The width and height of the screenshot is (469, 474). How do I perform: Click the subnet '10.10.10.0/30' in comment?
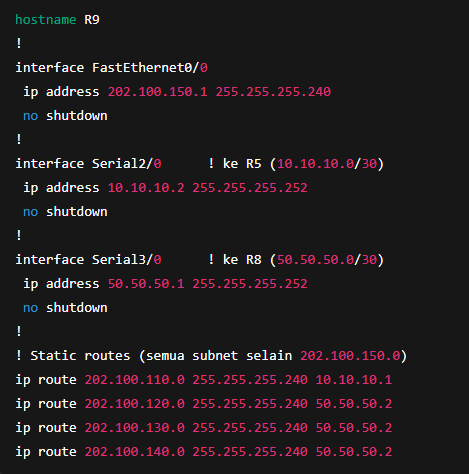point(327,164)
